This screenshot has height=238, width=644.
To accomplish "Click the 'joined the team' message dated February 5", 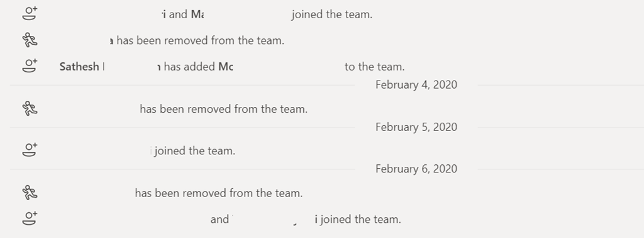I will 193,151.
